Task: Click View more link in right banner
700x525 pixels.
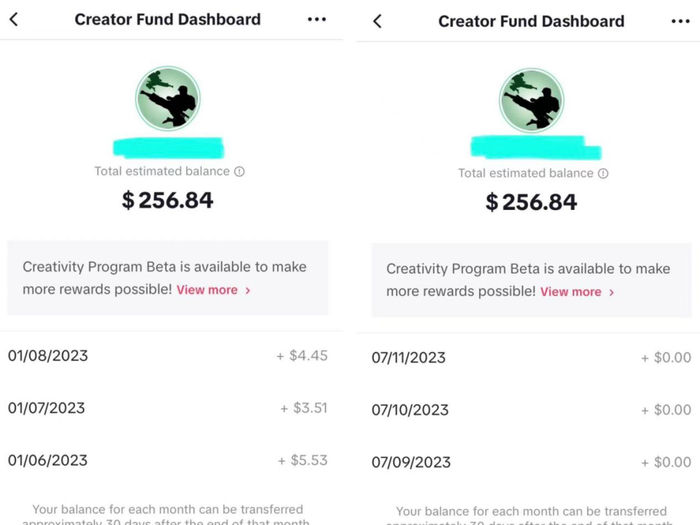Action: click(571, 292)
